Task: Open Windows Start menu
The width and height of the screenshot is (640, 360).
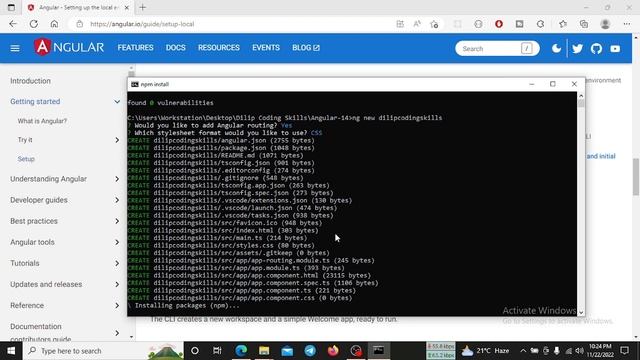Action: (x=11, y=351)
